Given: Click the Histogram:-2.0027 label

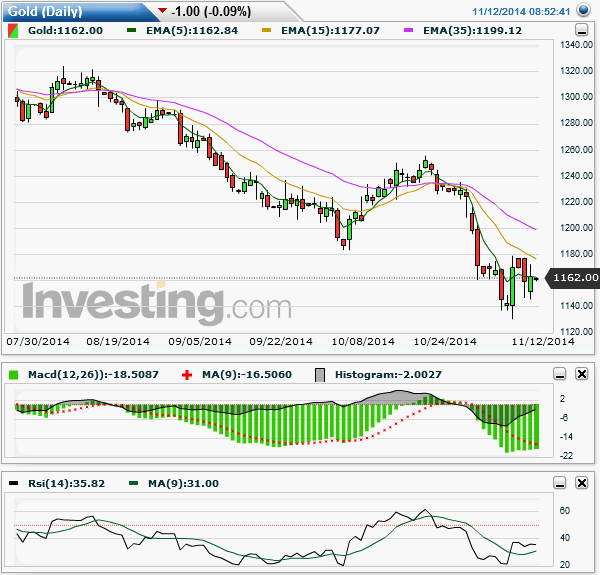Looking at the screenshot, I should pos(388,375).
